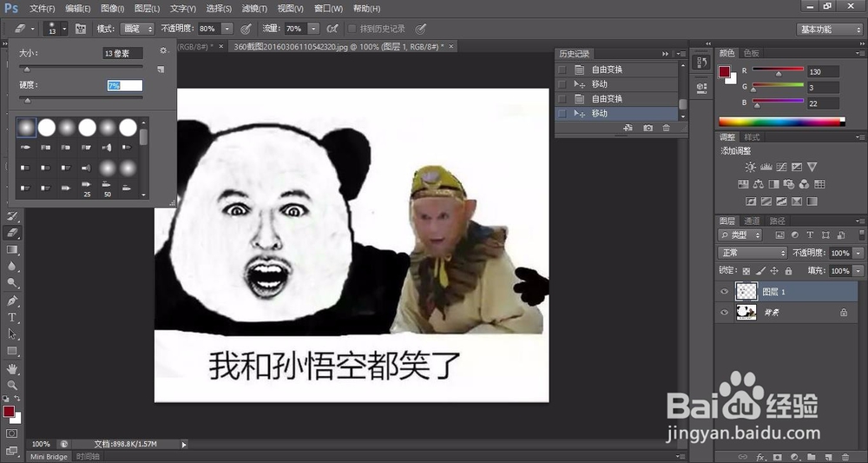The image size is (868, 463).
Task: Select the Pen tool
Action: 12,301
